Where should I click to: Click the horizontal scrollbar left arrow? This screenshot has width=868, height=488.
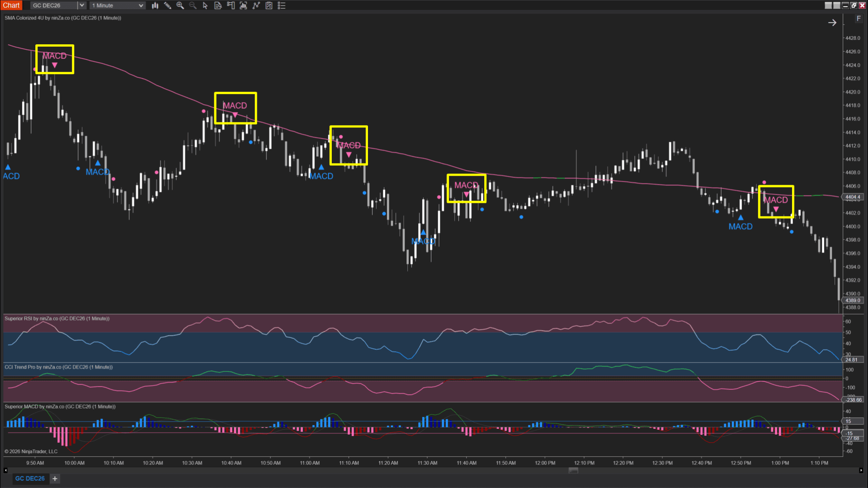point(5,470)
